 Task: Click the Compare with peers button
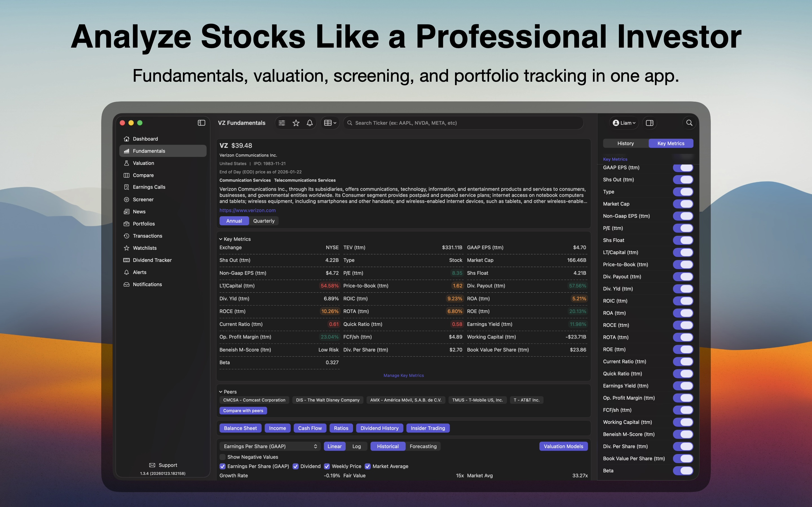tap(243, 410)
